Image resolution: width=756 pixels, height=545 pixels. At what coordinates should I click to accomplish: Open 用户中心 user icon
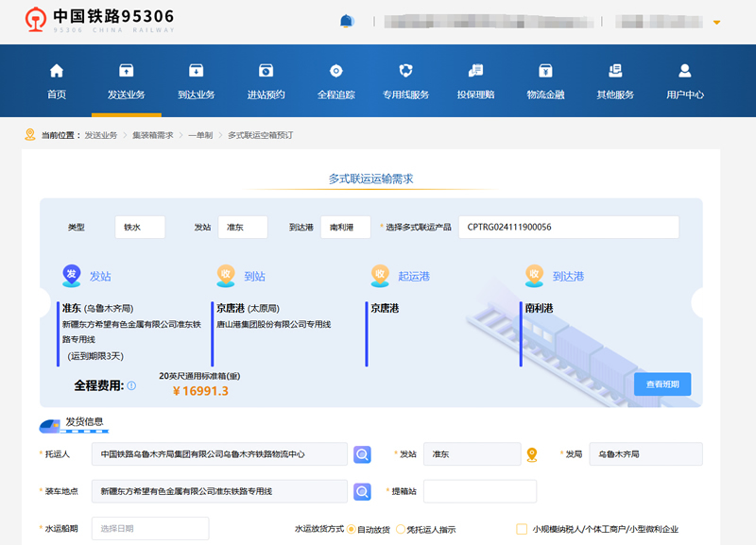click(685, 71)
